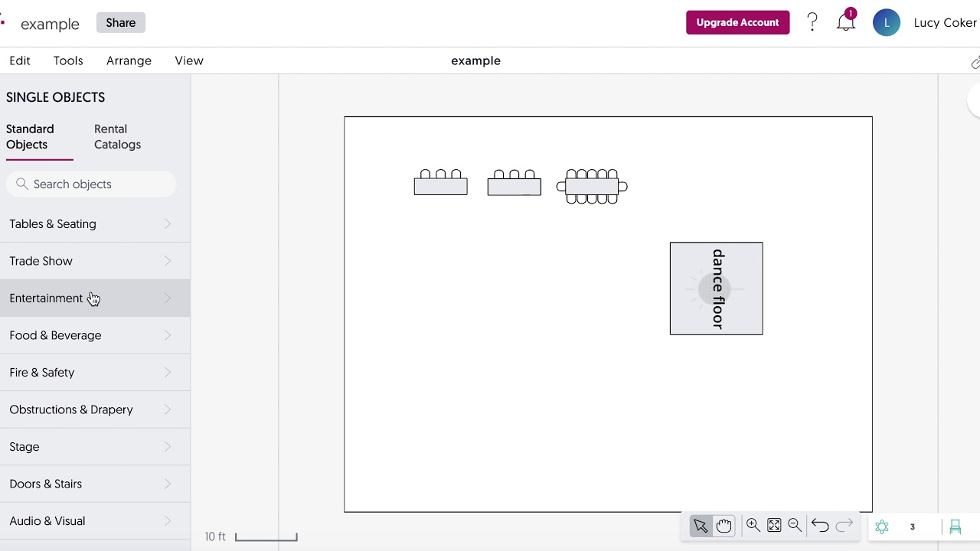Open Lucy Coker's profile avatar

point(887,22)
